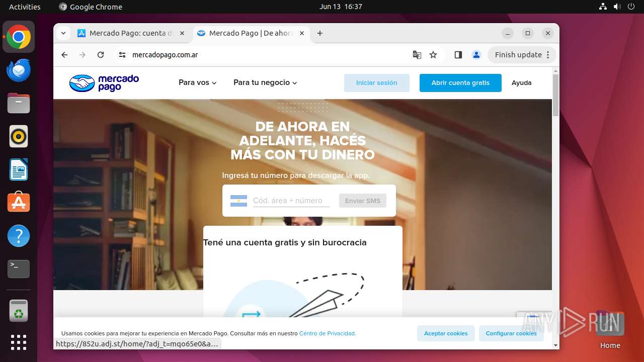The height and width of the screenshot is (362, 644).
Task: Click the Mercado Pago logo
Action: [104, 83]
